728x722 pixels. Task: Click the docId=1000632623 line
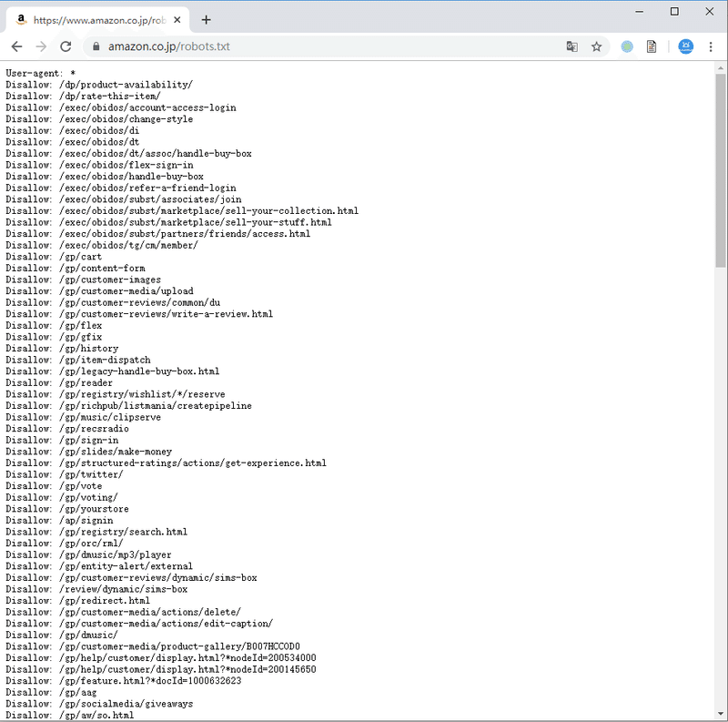(124, 681)
